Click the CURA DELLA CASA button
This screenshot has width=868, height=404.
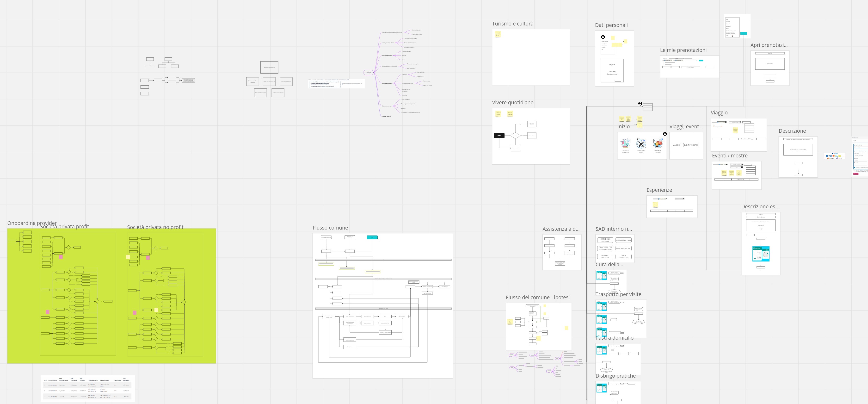(623, 240)
